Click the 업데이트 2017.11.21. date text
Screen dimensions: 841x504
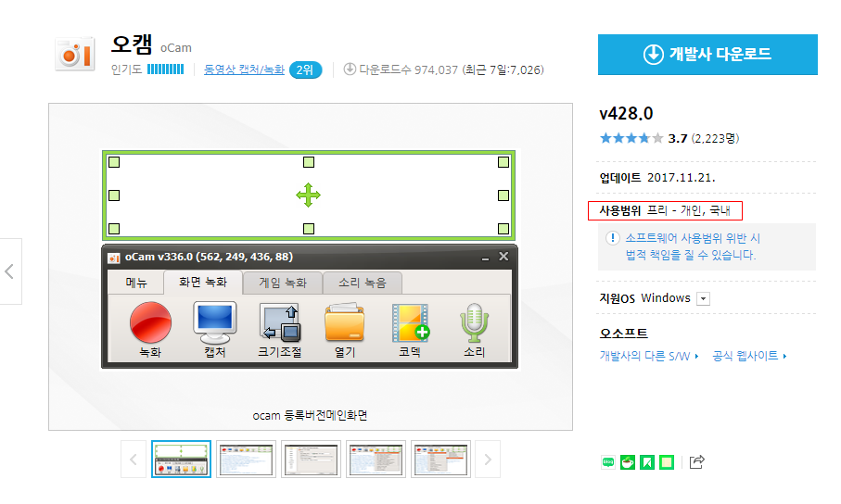tap(657, 178)
